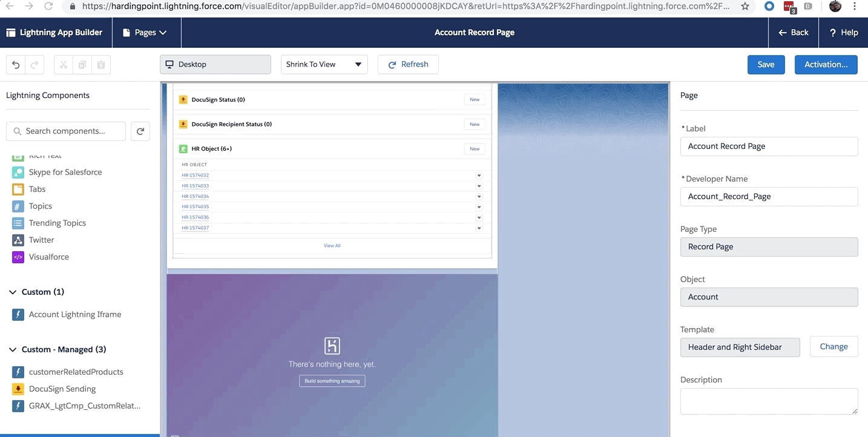The height and width of the screenshot is (437, 868).
Task: Open the View All link
Action: pyautogui.click(x=332, y=246)
